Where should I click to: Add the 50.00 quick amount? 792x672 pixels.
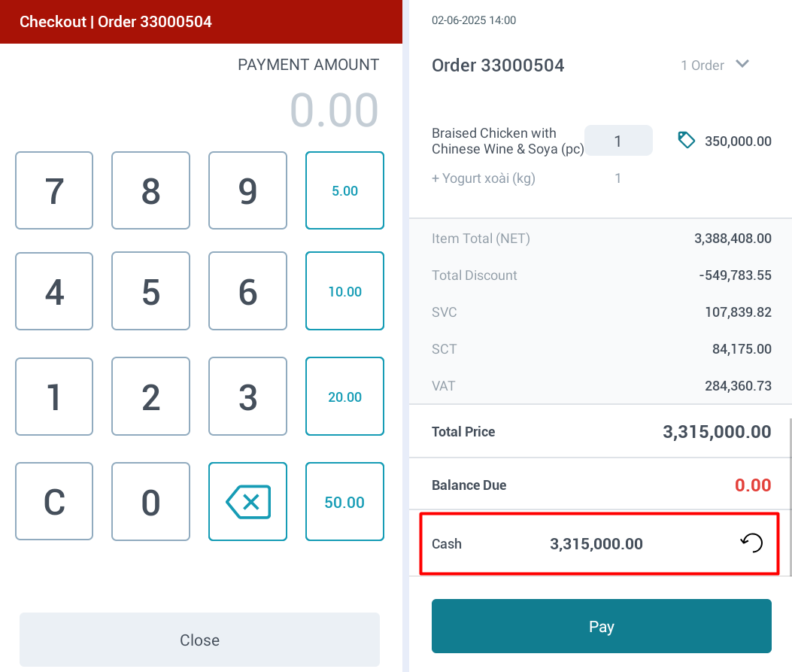[x=344, y=502]
